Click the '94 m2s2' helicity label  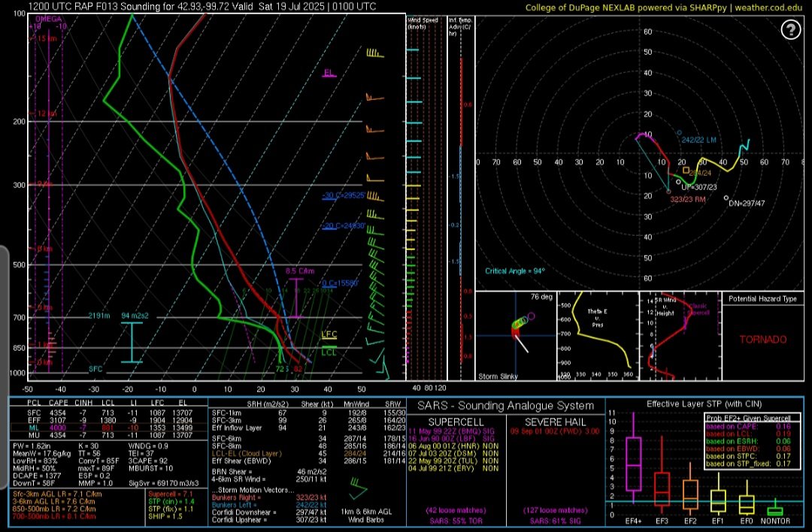(x=135, y=315)
